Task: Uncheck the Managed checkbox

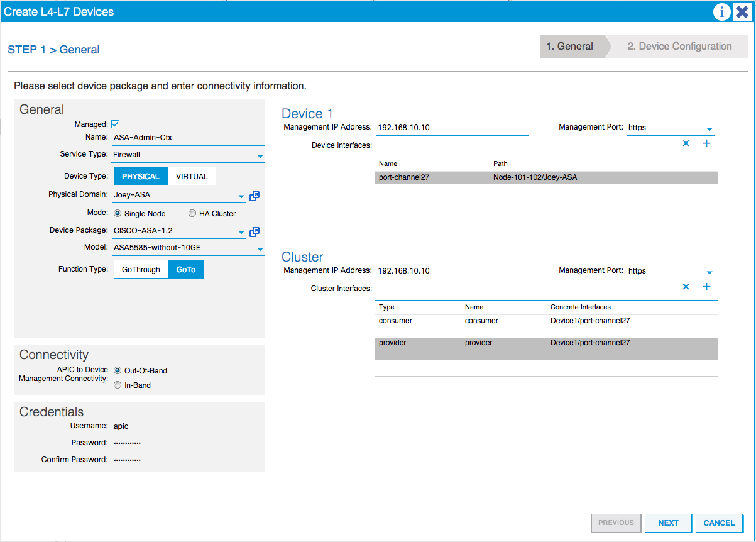Action: [116, 124]
